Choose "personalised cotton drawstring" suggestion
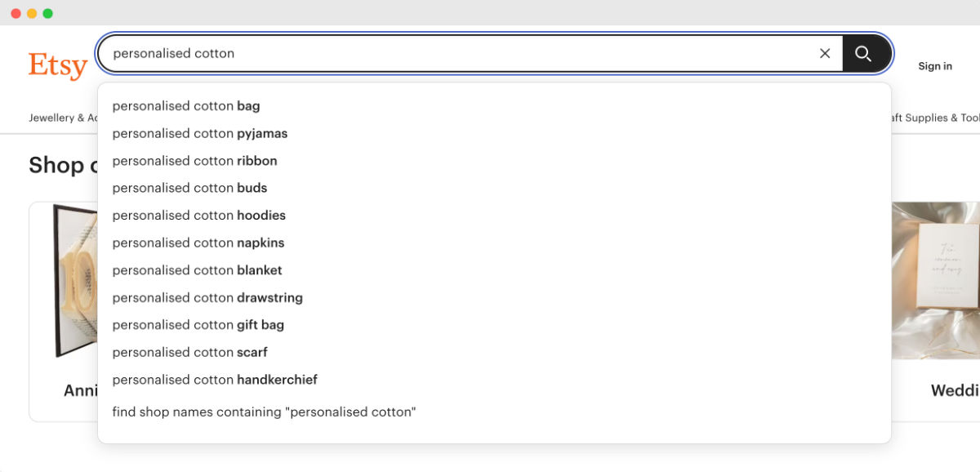The width and height of the screenshot is (980, 472). coord(207,298)
